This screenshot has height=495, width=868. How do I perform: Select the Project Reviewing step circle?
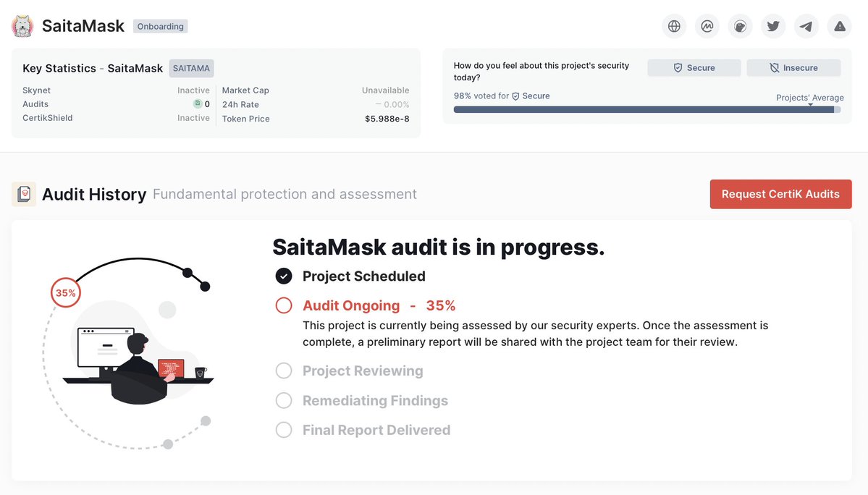tap(284, 371)
